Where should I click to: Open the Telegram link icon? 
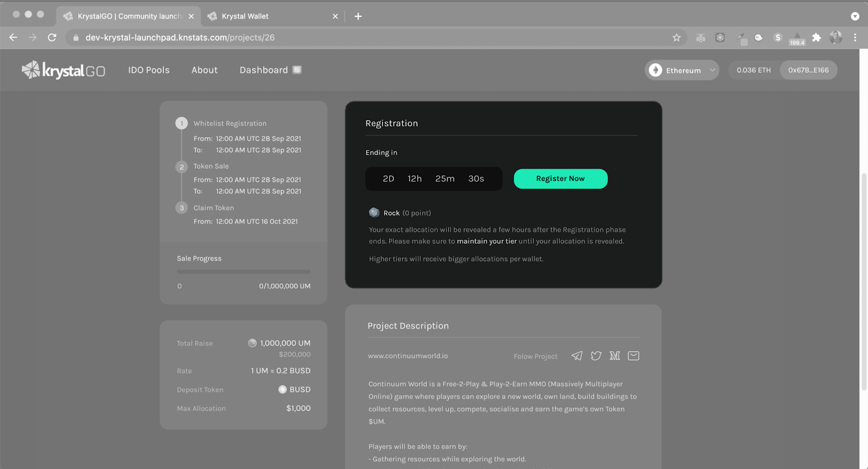[x=577, y=356]
